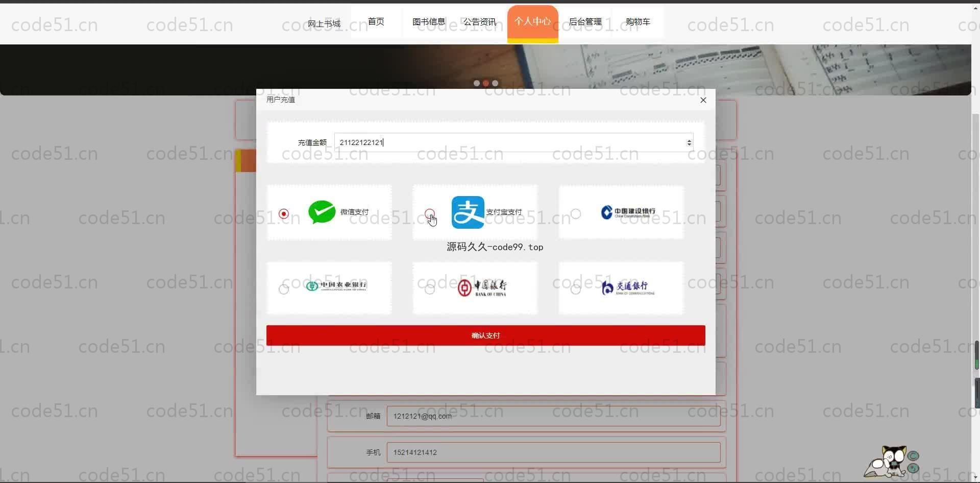This screenshot has height=483, width=980.
Task: Click the 用户充值 dialog title
Action: click(281, 100)
